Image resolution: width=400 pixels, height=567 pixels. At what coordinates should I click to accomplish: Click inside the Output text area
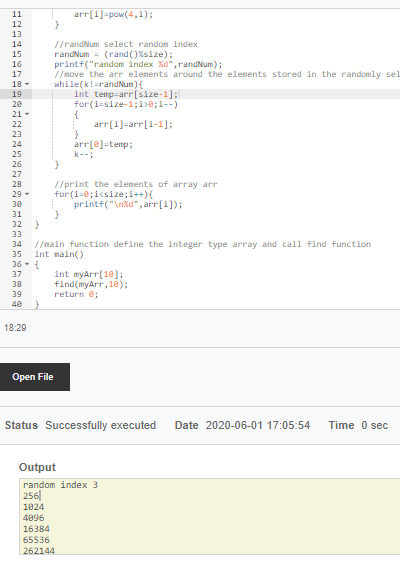tap(210, 516)
